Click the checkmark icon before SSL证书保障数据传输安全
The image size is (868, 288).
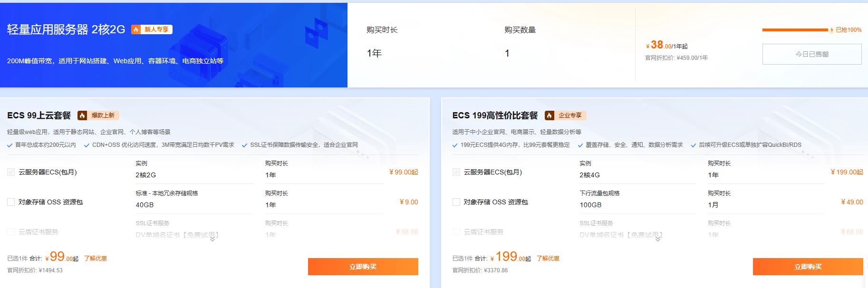(244, 145)
